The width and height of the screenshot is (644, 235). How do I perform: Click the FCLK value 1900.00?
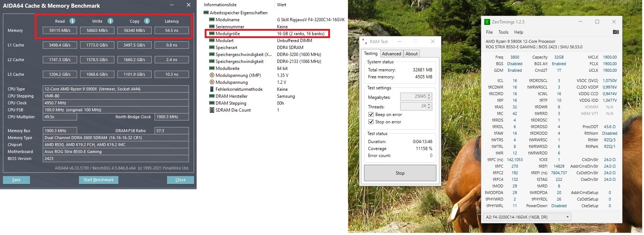(x=610, y=64)
